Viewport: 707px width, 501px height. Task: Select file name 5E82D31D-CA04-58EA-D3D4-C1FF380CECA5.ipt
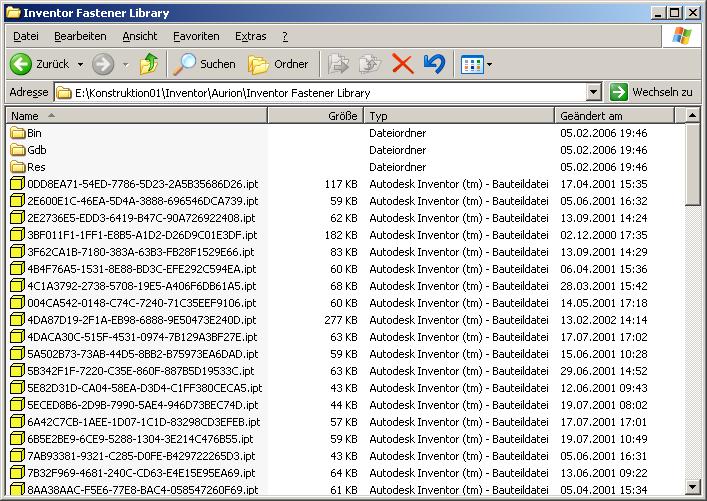(145, 388)
